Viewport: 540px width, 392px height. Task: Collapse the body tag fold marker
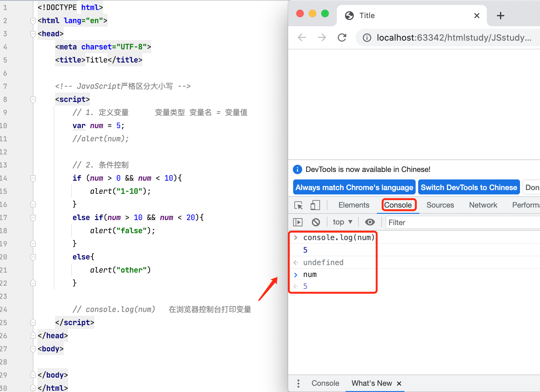click(33, 349)
